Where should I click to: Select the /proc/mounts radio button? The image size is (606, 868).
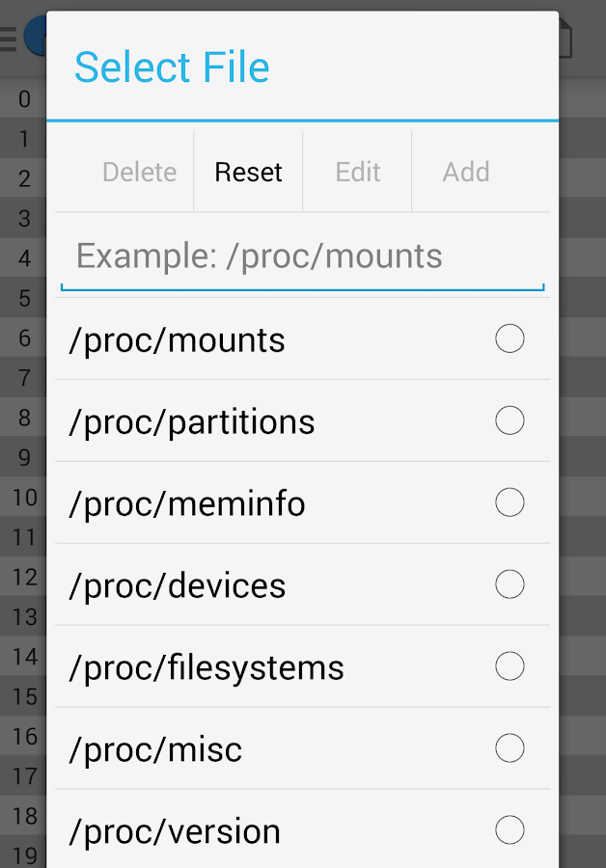click(510, 339)
